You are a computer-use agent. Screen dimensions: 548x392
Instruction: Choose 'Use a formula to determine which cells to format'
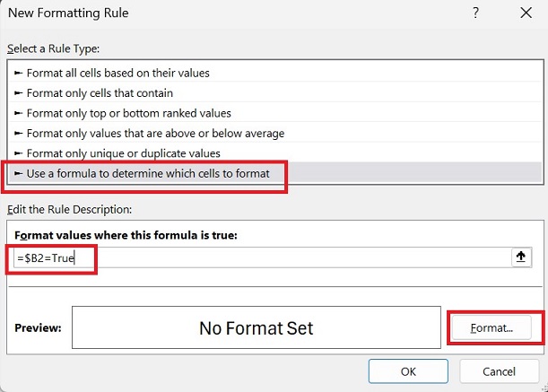[147, 173]
